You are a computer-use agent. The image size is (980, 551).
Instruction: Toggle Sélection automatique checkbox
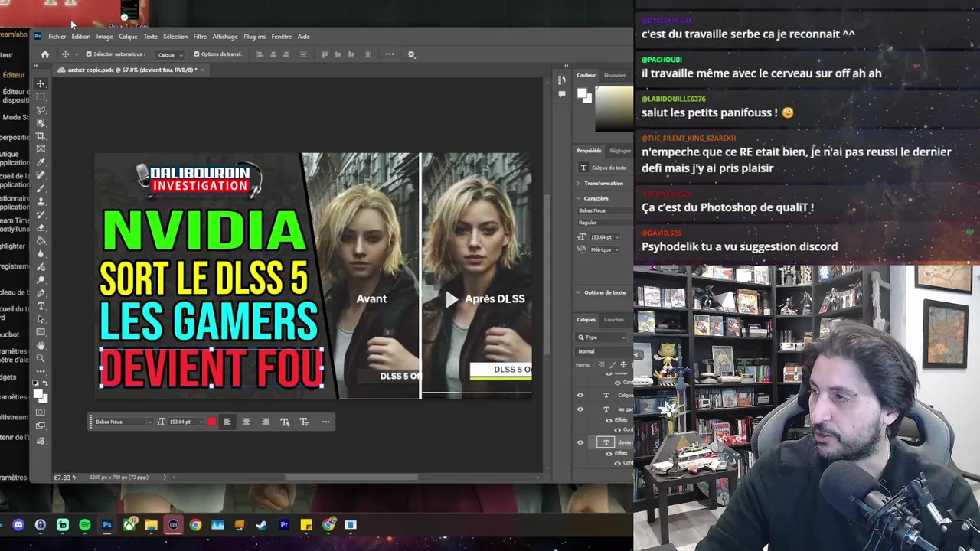89,54
